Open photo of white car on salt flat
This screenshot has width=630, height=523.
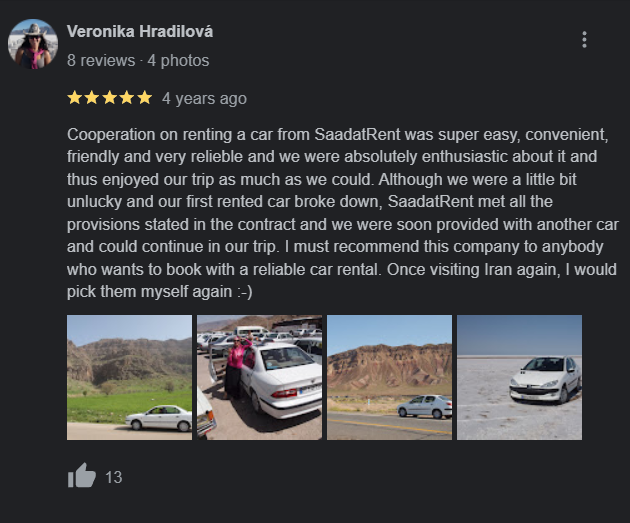click(x=520, y=378)
